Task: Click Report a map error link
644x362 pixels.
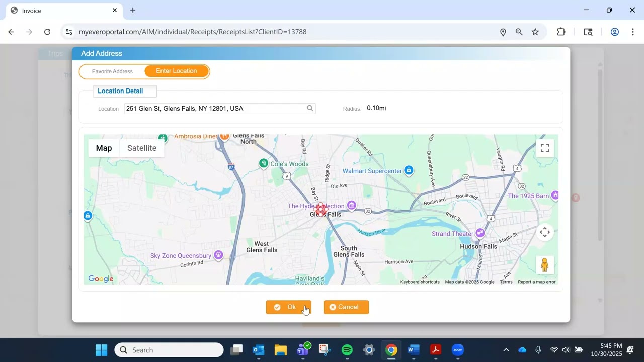Action: click(537, 282)
